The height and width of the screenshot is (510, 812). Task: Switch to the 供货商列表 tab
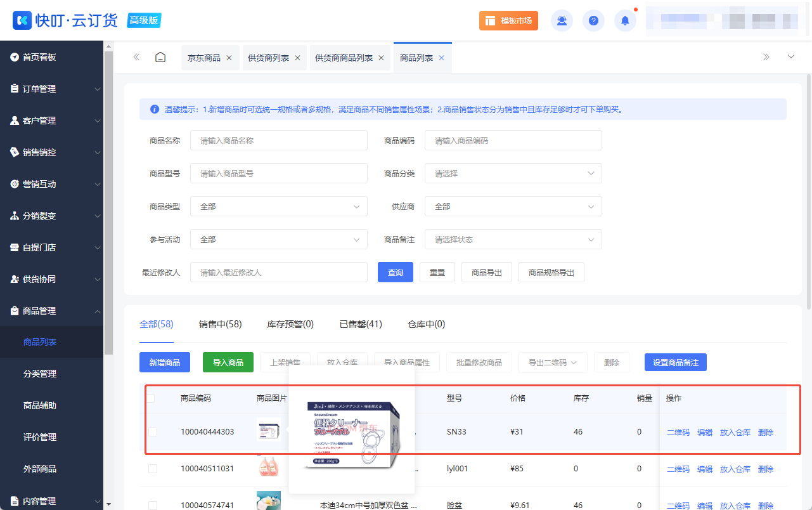coord(268,58)
